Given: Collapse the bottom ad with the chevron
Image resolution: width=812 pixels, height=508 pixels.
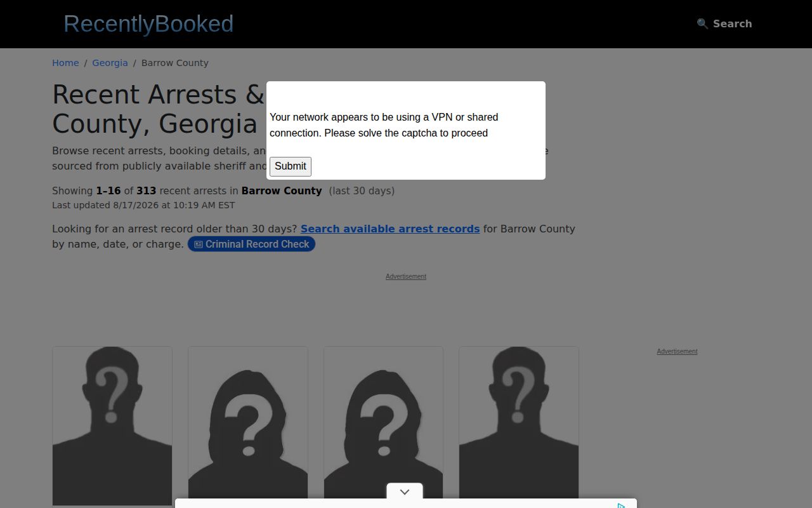Looking at the screenshot, I should (x=405, y=492).
